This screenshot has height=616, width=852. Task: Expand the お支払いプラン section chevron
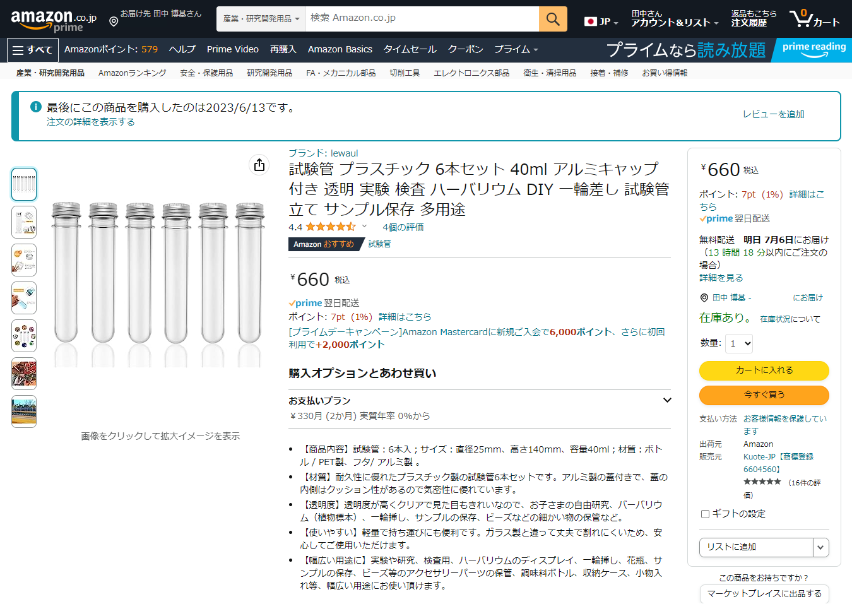tap(667, 400)
